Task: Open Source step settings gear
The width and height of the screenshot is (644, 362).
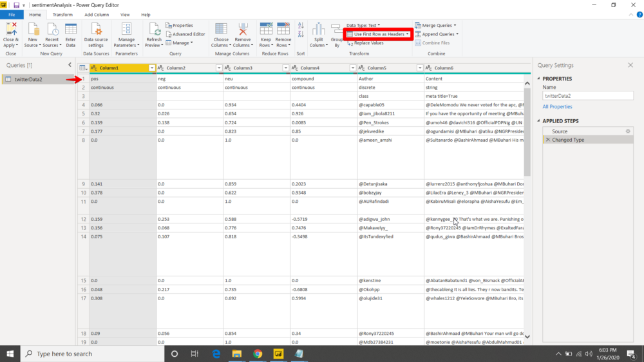Action: pyautogui.click(x=628, y=131)
